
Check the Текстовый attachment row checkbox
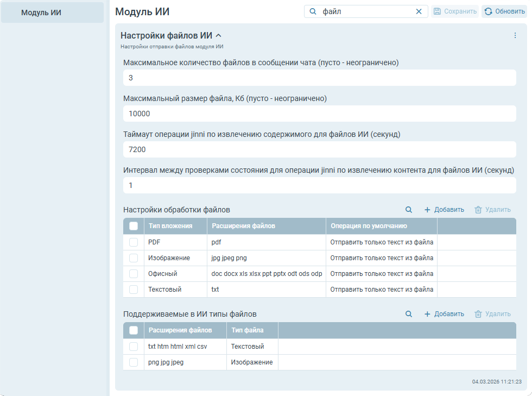pyautogui.click(x=134, y=290)
